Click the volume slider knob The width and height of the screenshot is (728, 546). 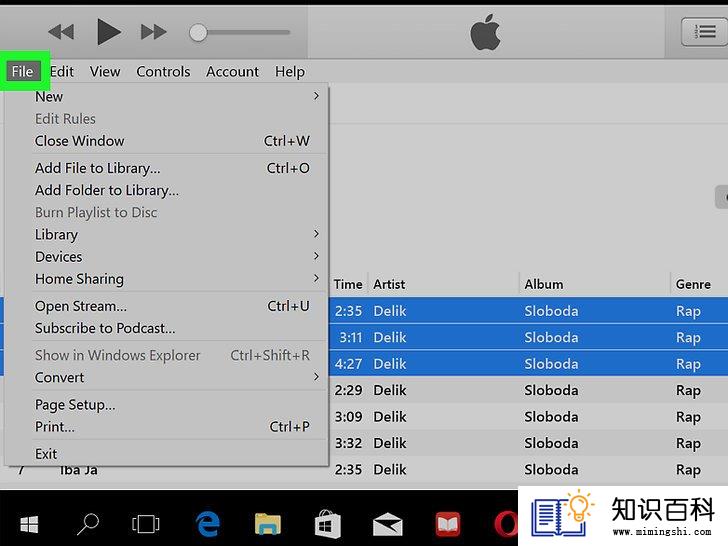(198, 33)
